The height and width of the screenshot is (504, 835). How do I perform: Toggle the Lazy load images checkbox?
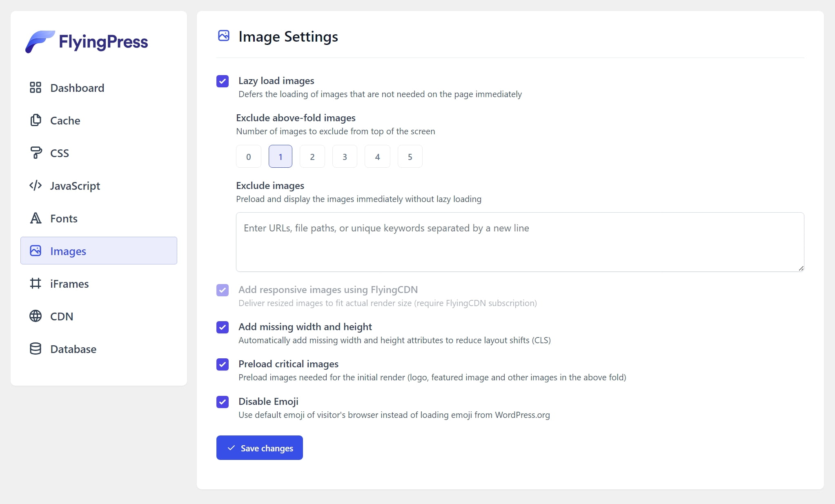tap(223, 81)
